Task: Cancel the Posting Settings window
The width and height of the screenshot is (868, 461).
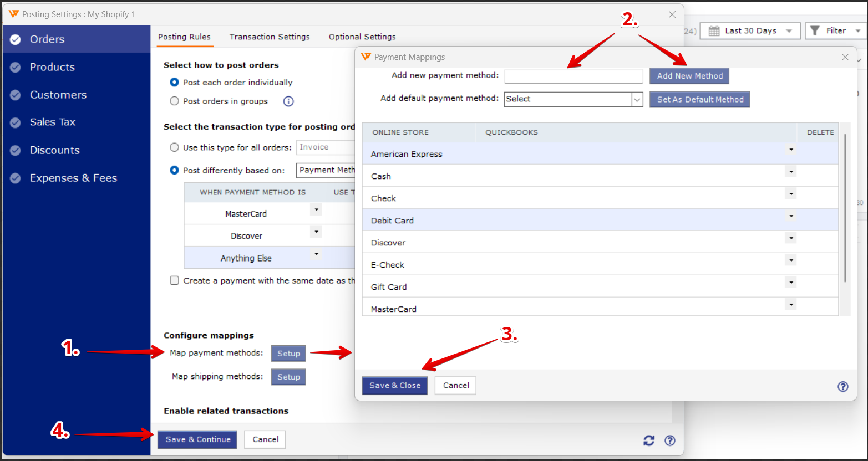Action: [265, 439]
